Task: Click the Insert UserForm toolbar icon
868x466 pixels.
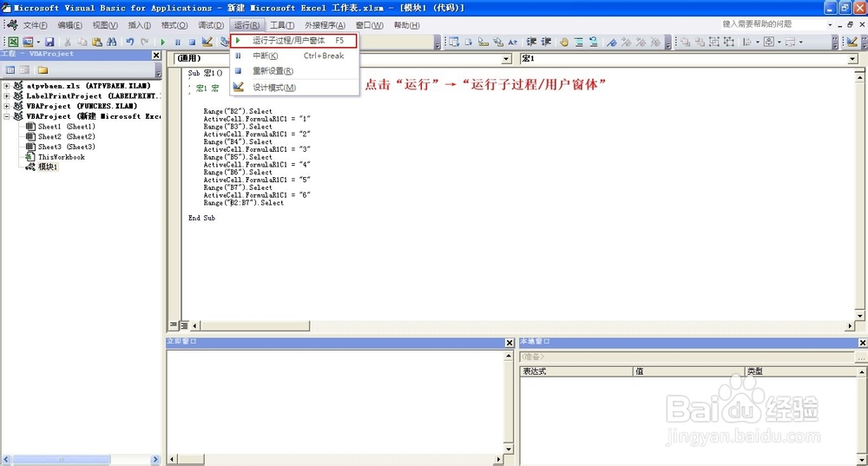Action: tap(28, 42)
